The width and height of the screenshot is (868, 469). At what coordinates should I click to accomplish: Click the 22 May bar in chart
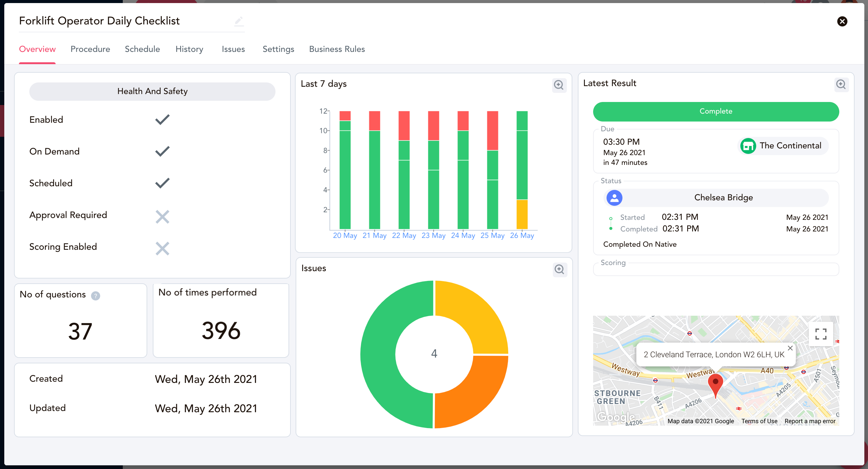point(404,170)
